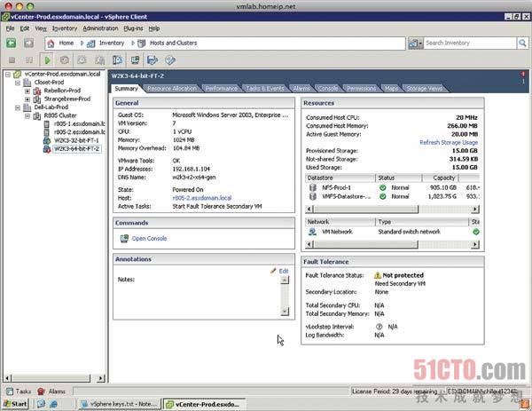Switch to the Performance tab
Screen dimensions: 532x411
[x=221, y=88]
